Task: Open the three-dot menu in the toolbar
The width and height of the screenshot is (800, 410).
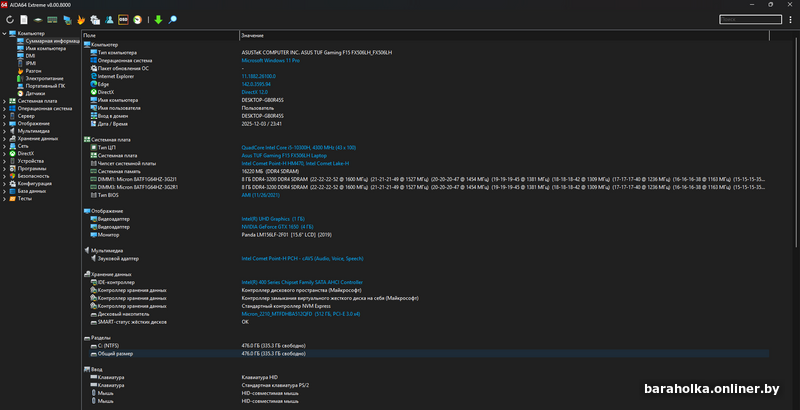Action: coord(790,20)
